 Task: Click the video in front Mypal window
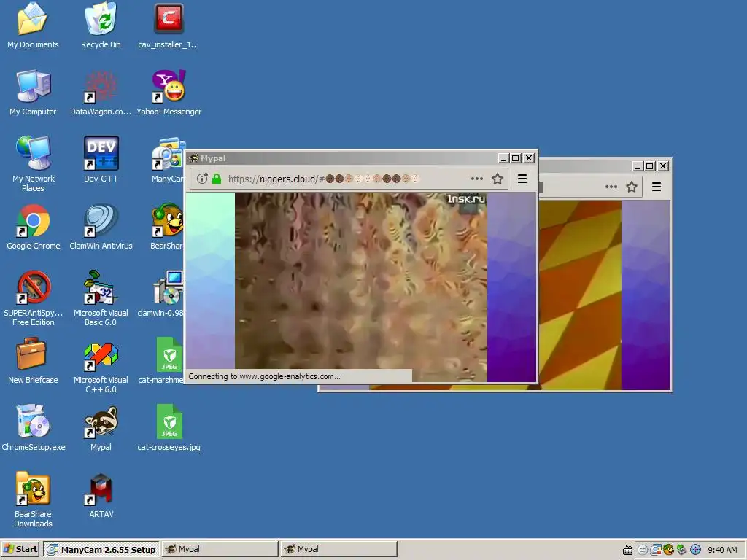point(360,287)
